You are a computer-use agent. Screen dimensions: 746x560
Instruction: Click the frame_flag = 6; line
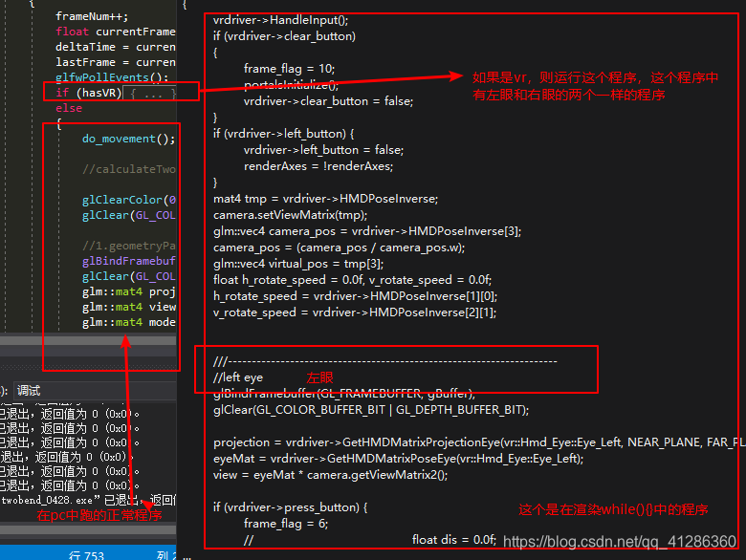pyautogui.click(x=286, y=524)
